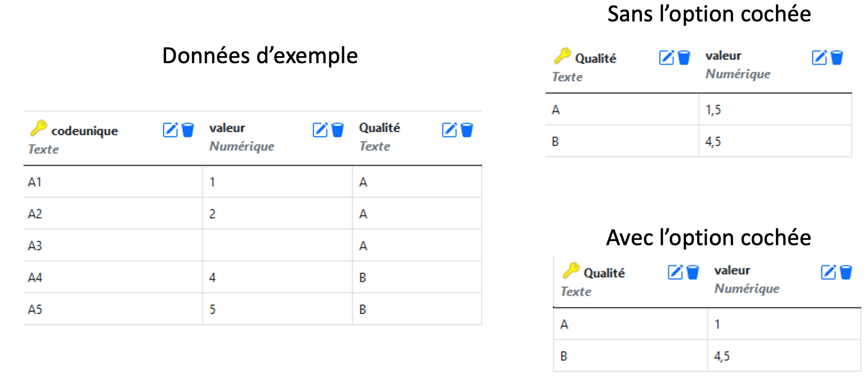Edit the codeunique column in example data table
This screenshot has height=379, width=868.
coord(170,130)
